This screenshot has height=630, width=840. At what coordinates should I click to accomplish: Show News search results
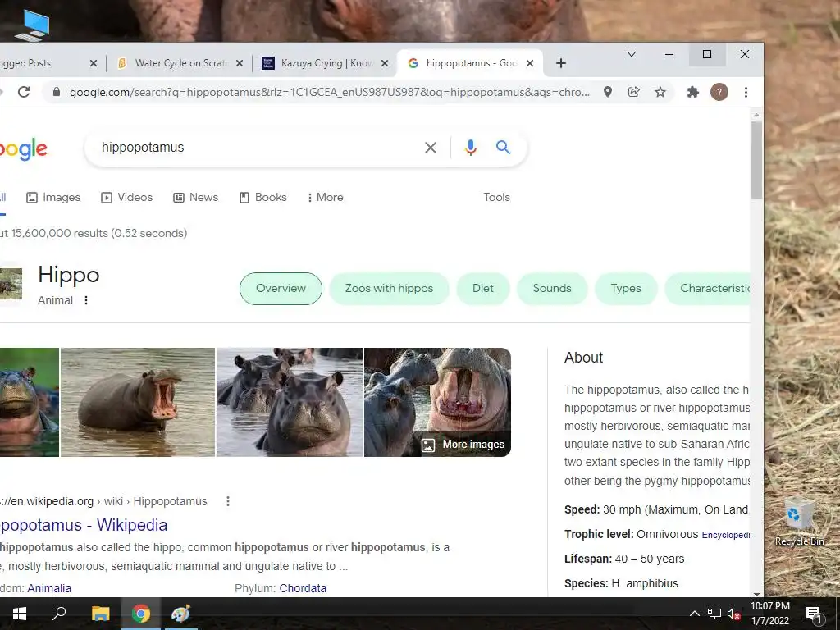click(195, 197)
